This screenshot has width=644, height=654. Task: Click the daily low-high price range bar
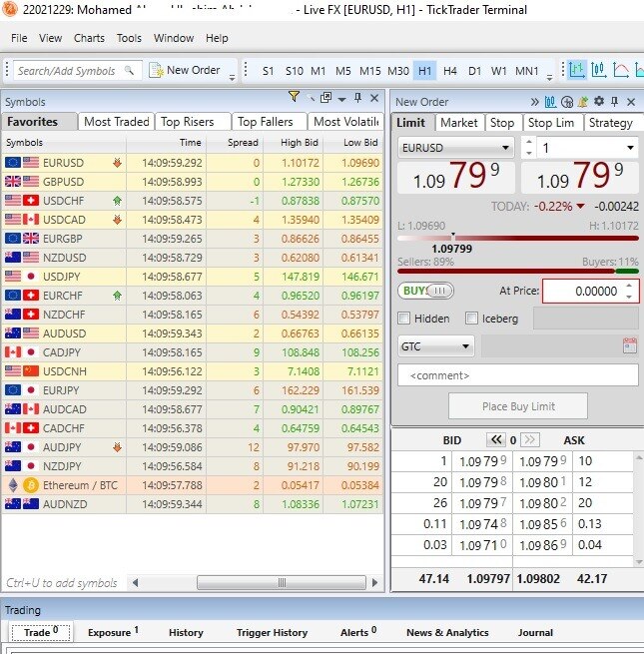coord(518,239)
